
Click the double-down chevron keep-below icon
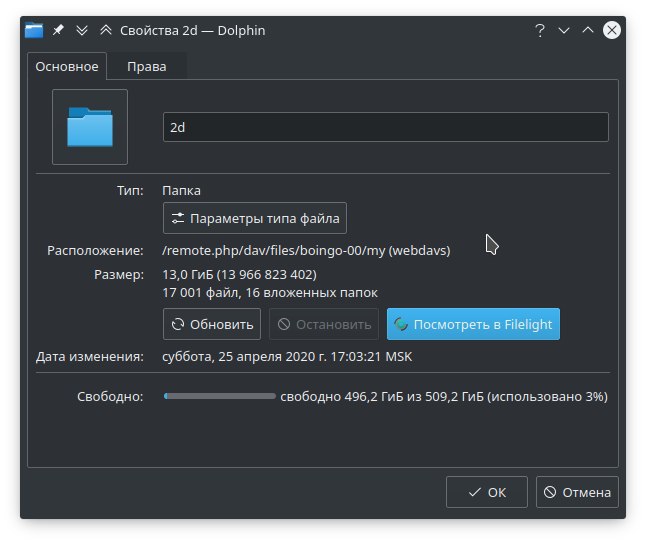click(82, 30)
